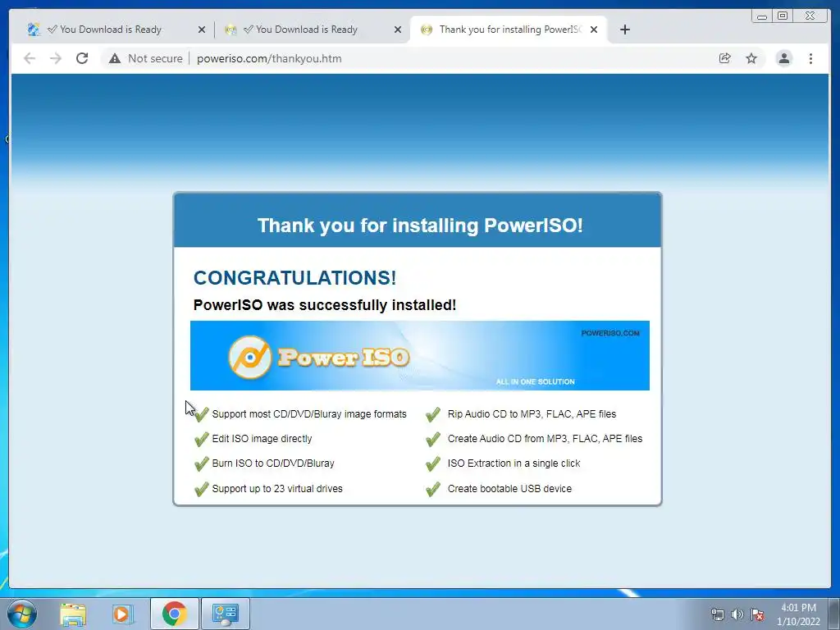Open the Action Center flag icon

(757, 614)
